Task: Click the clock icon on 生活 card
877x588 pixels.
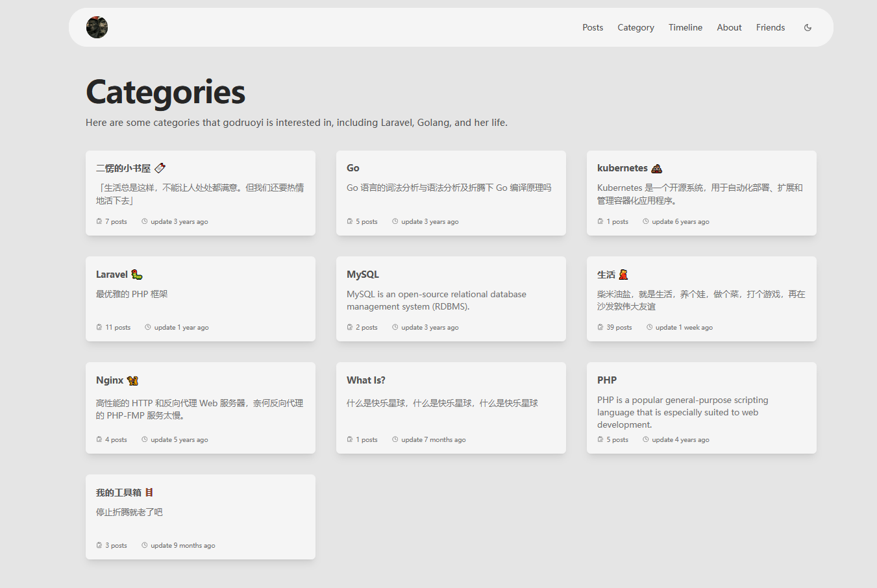Action: point(648,326)
